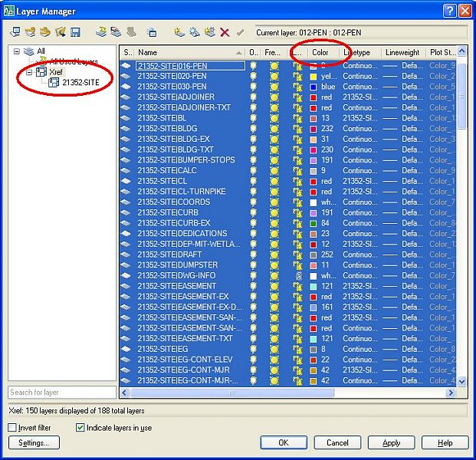The height and width of the screenshot is (460, 476).
Task: Select the 21352-SITE xref filter in tree
Action: [x=80, y=82]
